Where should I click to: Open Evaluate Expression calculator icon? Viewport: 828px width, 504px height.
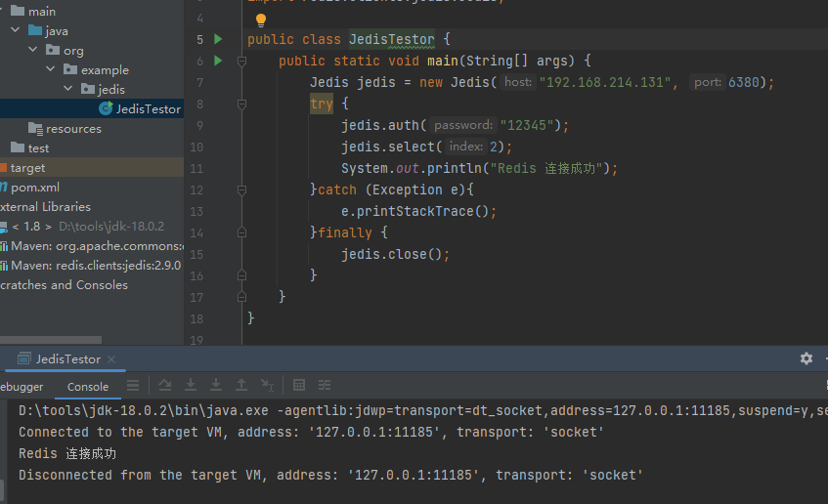pyautogui.click(x=299, y=385)
